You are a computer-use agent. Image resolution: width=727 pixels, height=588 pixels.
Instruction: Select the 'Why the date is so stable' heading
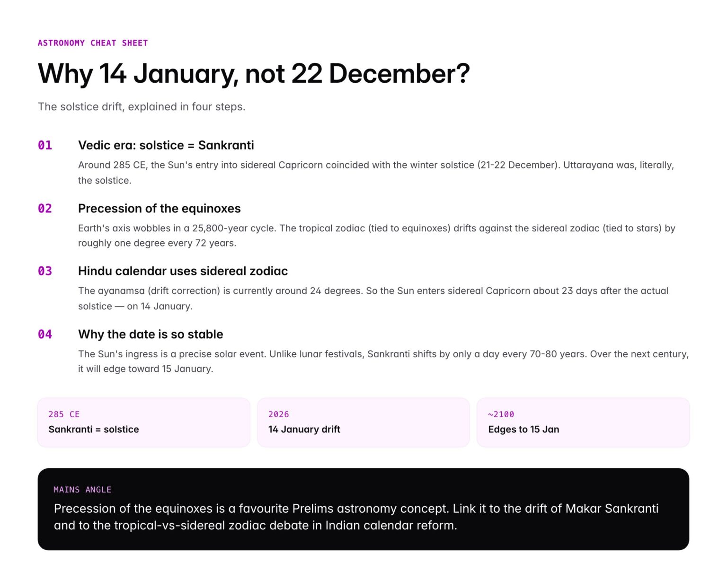click(x=151, y=334)
